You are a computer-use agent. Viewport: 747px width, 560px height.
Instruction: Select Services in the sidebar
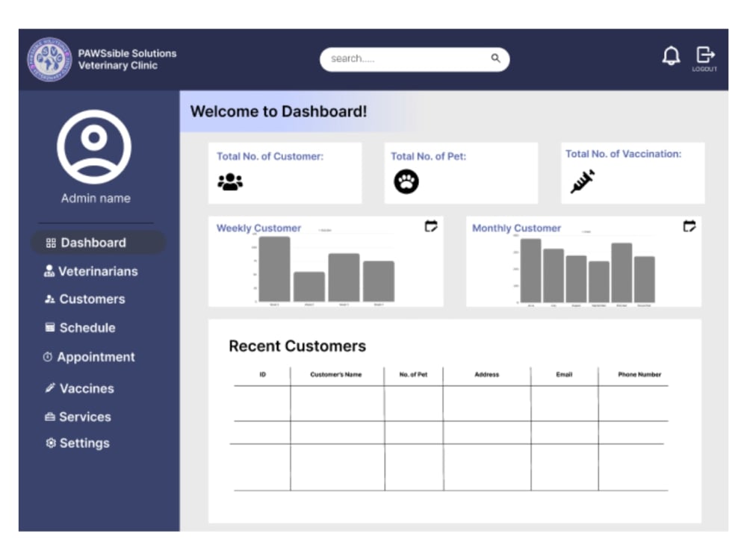pos(78,417)
